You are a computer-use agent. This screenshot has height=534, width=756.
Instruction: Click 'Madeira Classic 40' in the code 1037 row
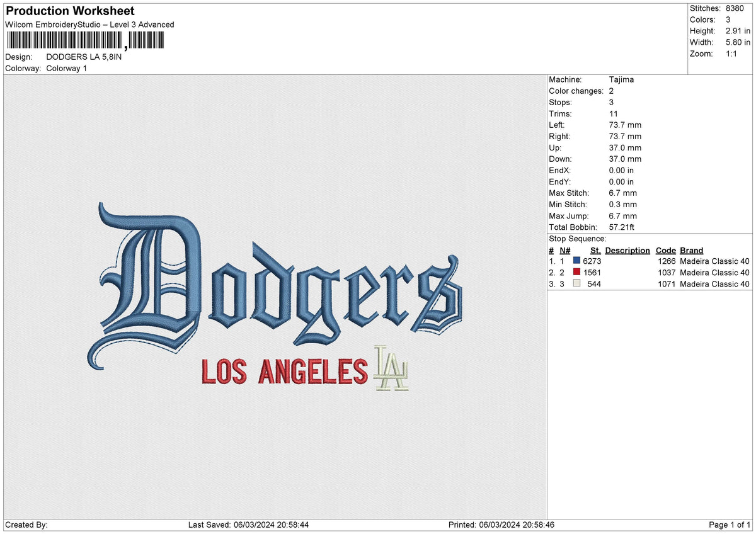pos(715,272)
